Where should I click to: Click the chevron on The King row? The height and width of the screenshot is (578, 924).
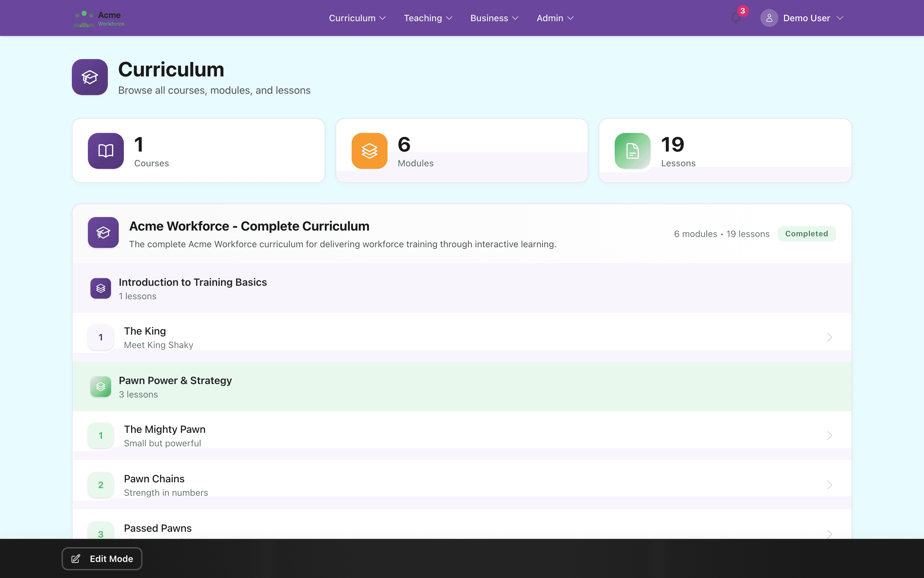[829, 337]
